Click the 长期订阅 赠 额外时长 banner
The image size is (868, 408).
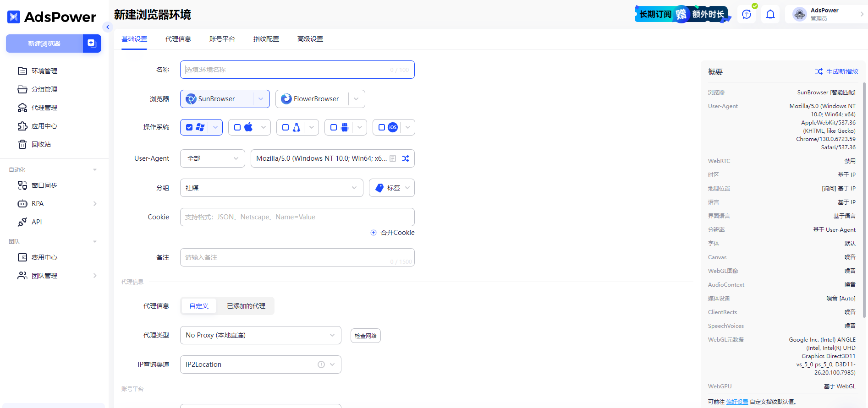pyautogui.click(x=682, y=14)
